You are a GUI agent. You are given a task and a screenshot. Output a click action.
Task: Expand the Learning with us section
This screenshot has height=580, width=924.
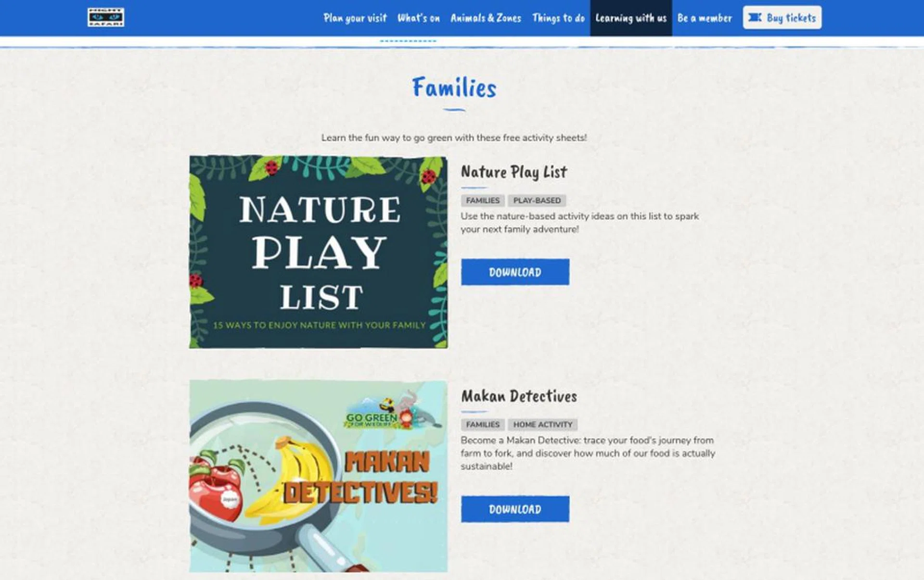(631, 18)
